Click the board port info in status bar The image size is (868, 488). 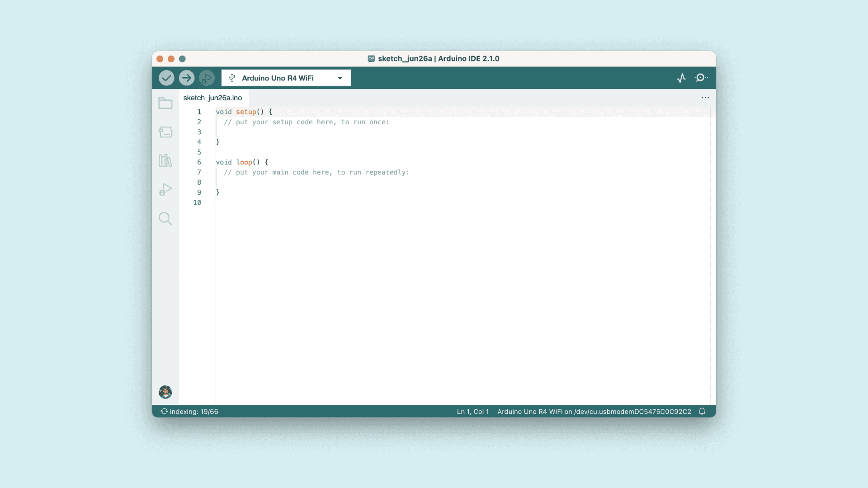coord(594,412)
